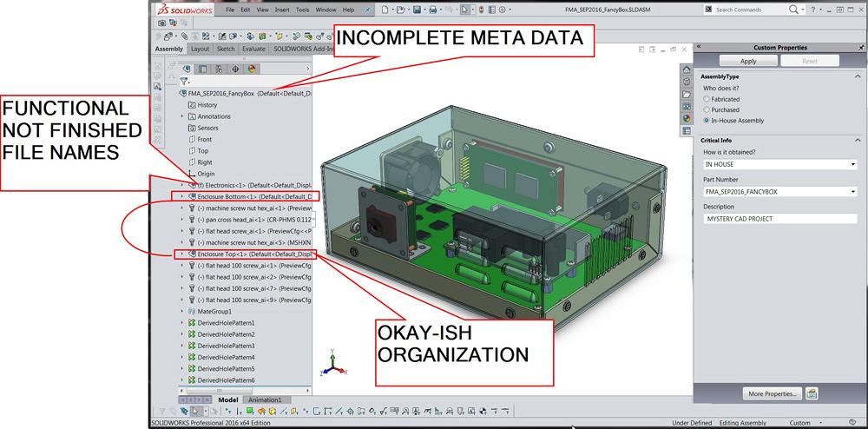Viewport: 868px width, 429px height.
Task: Select the Origin item in tree
Action: coord(206,174)
